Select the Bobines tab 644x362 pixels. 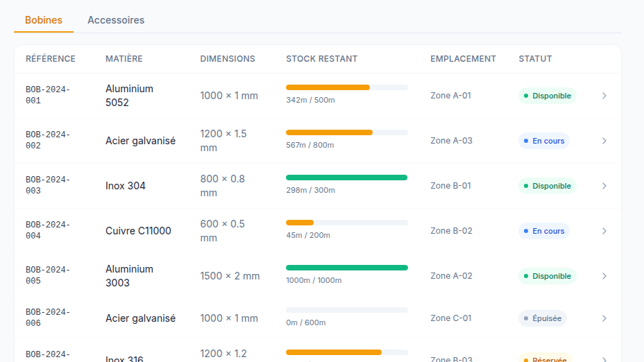pyautogui.click(x=44, y=20)
